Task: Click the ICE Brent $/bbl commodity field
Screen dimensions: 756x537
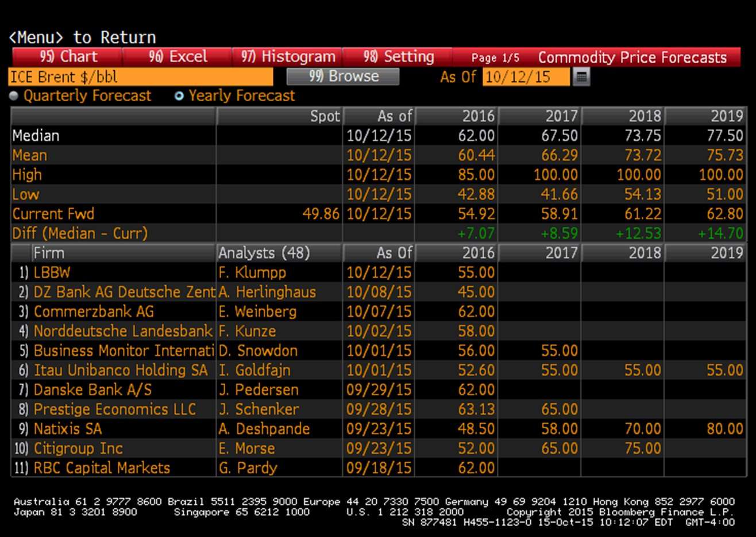Action: point(141,76)
